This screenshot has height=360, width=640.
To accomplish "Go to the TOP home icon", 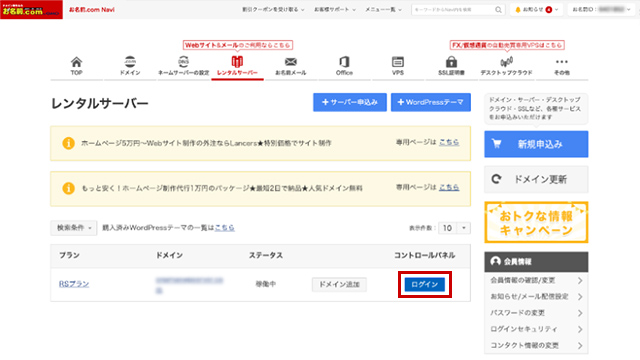I will tap(76, 62).
